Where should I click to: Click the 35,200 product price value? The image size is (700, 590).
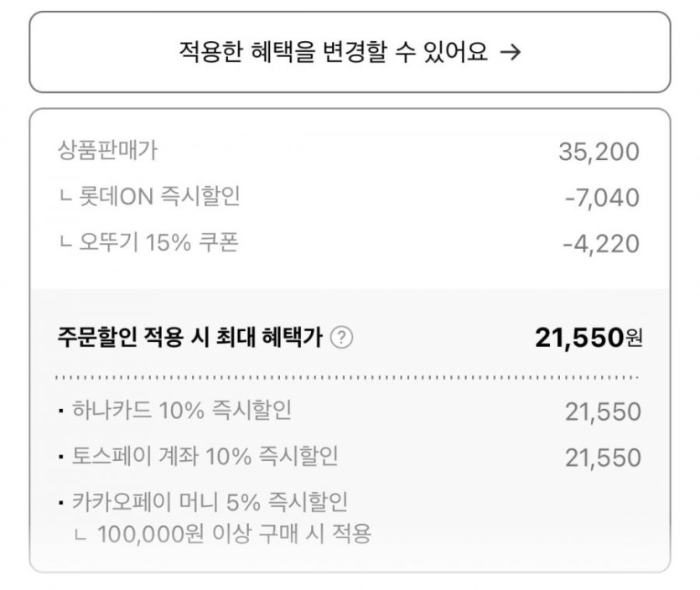click(599, 153)
